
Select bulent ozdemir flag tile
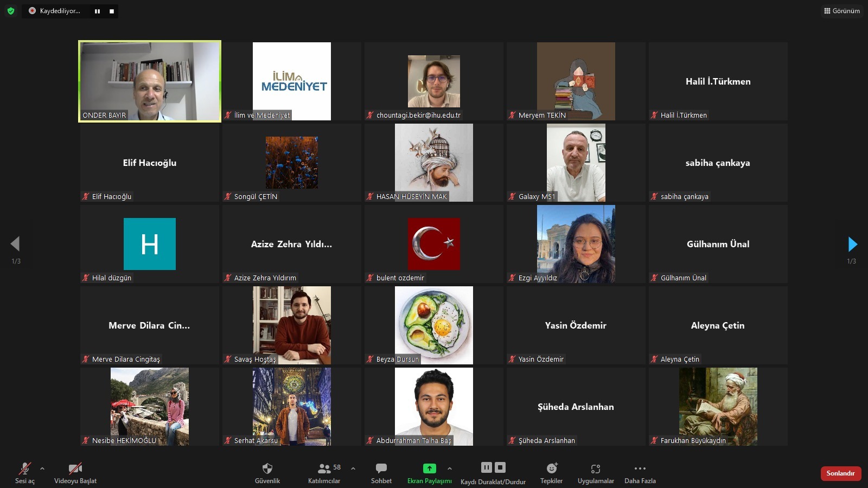tap(434, 244)
